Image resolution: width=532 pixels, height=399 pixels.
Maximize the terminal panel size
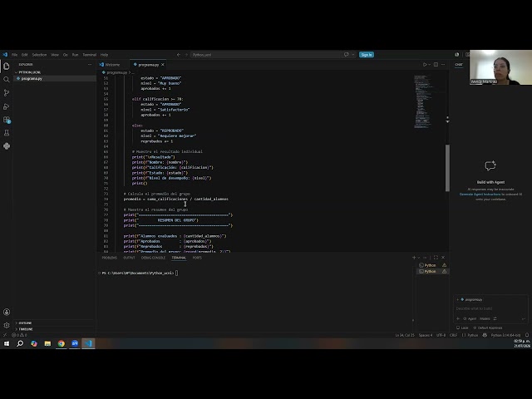pyautogui.click(x=436, y=258)
